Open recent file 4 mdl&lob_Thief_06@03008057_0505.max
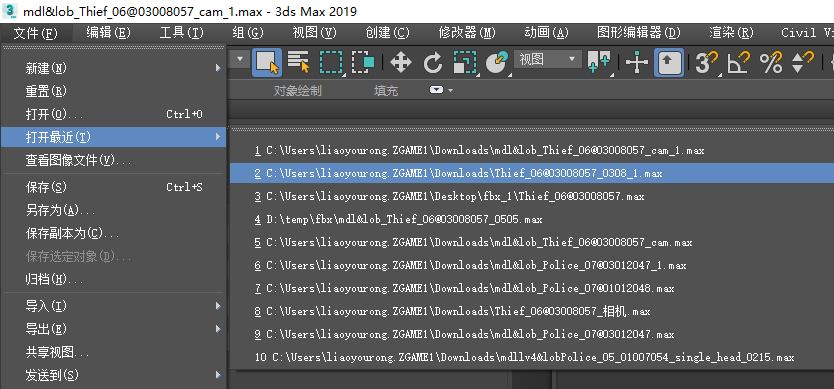The image size is (834, 389). pos(532,219)
